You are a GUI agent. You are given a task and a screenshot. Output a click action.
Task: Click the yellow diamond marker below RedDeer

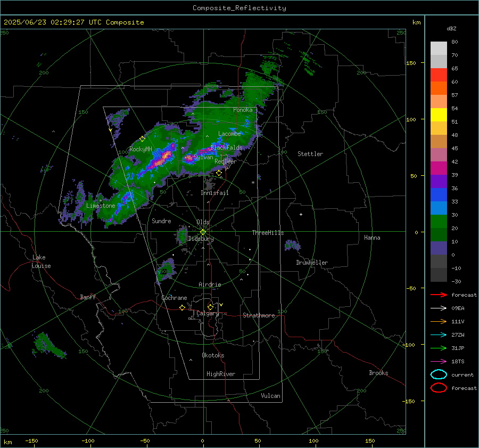tap(219, 173)
